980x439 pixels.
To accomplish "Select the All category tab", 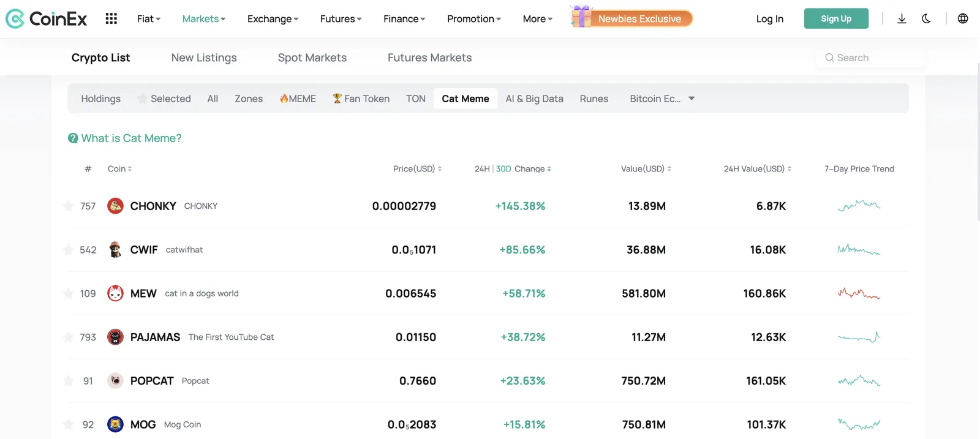I will (x=213, y=99).
